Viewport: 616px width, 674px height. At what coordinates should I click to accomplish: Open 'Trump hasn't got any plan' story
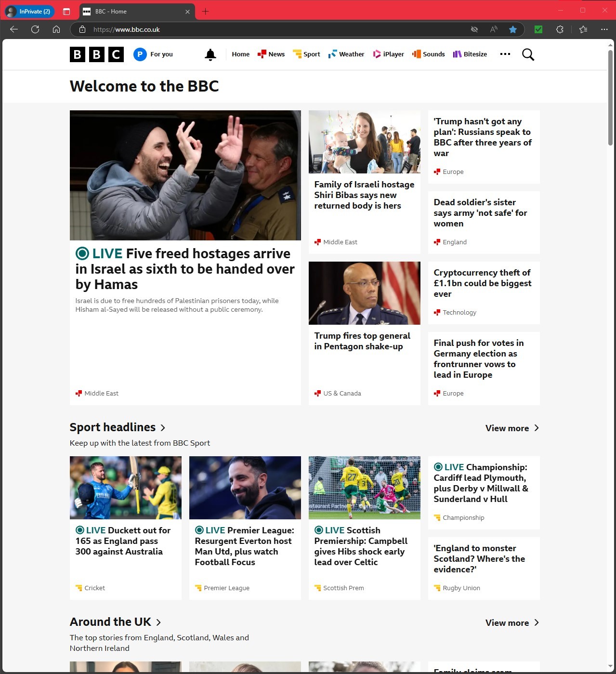483,137
